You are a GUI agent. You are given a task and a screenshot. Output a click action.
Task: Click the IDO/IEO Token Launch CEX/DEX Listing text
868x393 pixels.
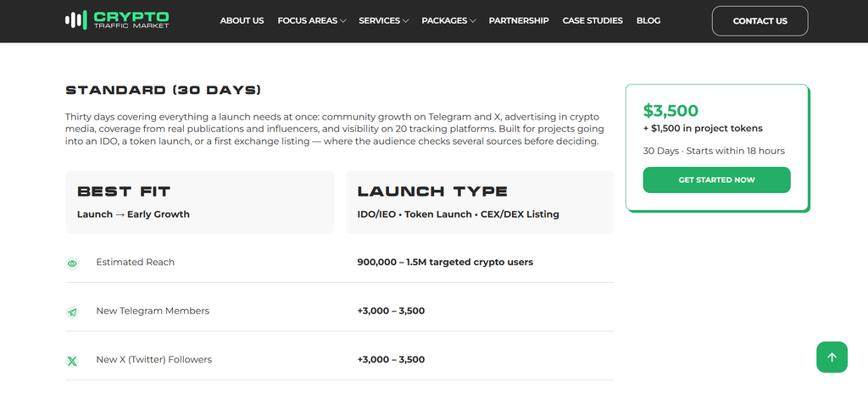[458, 214]
